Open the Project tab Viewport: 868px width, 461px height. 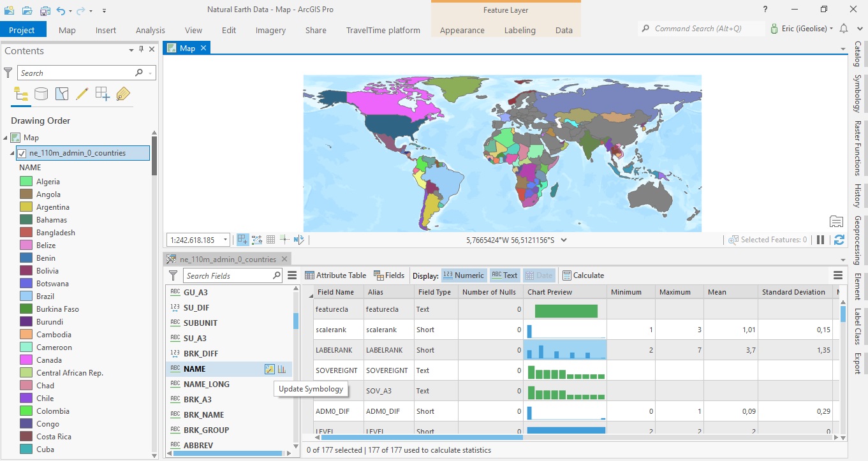click(22, 30)
